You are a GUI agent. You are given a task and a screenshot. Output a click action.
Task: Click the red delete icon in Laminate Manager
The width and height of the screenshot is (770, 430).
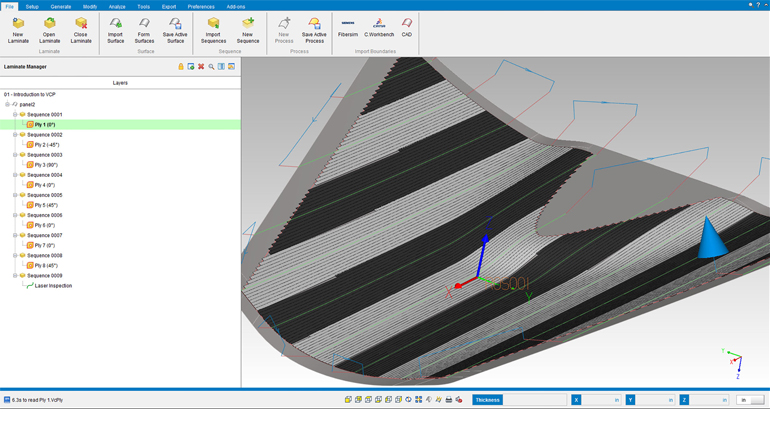pyautogui.click(x=201, y=67)
